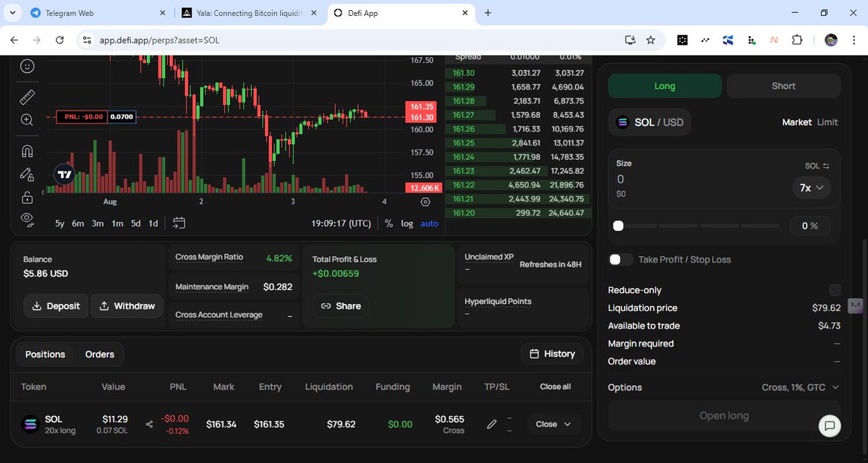
Task: Select the 3m chart range
Action: [x=98, y=224]
